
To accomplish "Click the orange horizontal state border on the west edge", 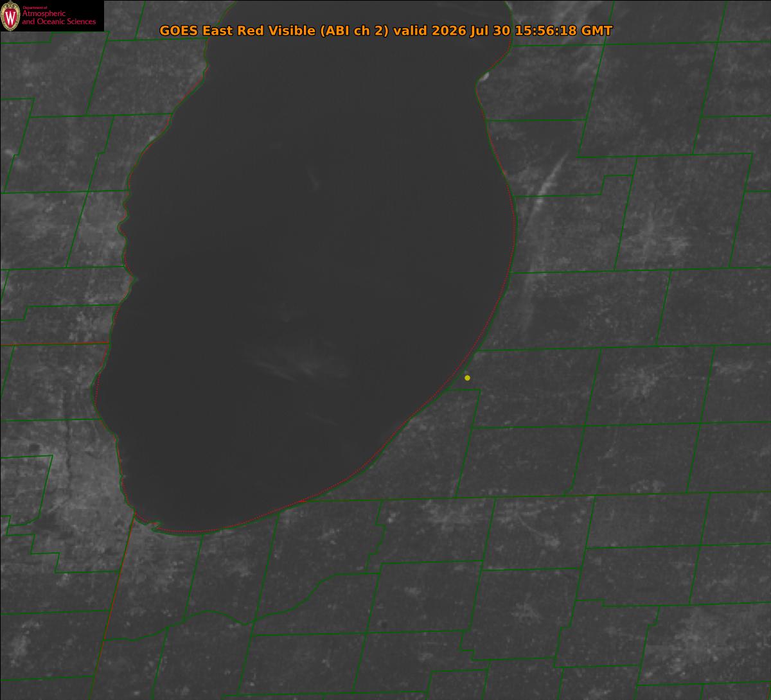I will pyautogui.click(x=54, y=344).
